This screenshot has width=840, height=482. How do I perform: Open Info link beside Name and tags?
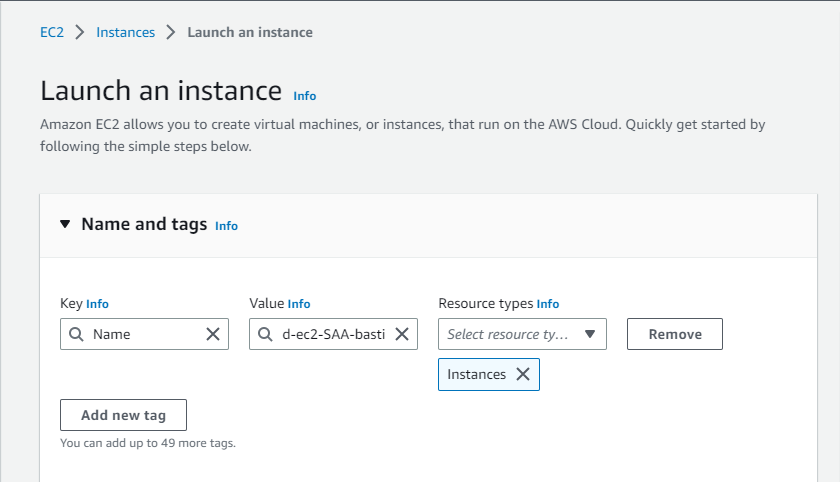tap(226, 226)
